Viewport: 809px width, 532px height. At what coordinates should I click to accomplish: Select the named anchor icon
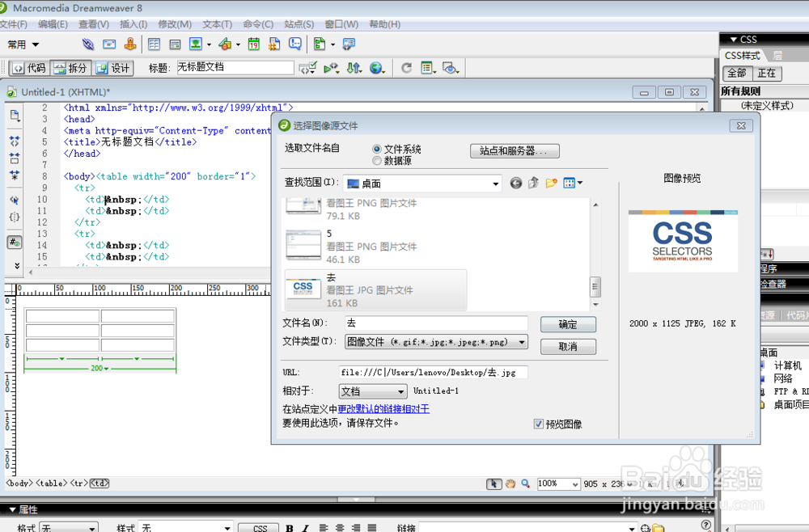pyautogui.click(x=129, y=44)
